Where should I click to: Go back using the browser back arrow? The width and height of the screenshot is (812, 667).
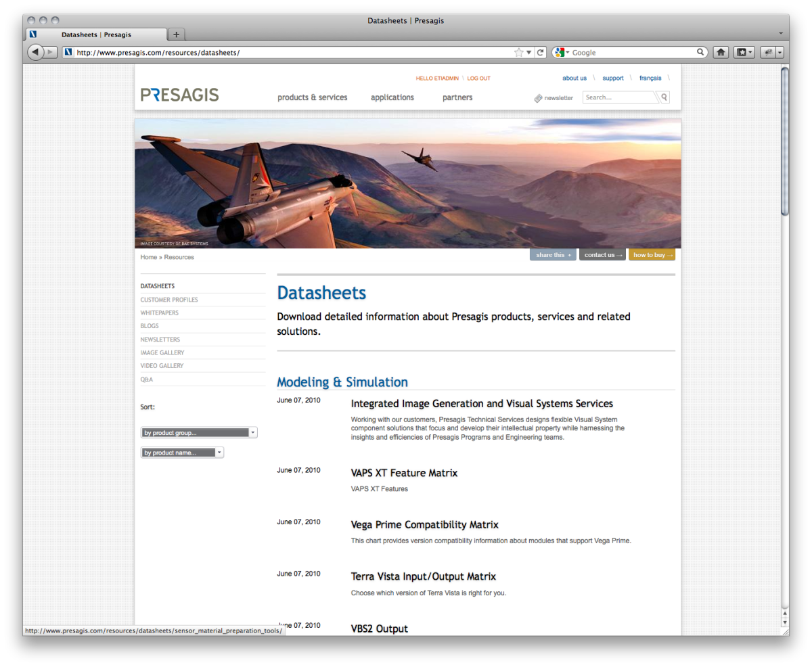[35, 52]
